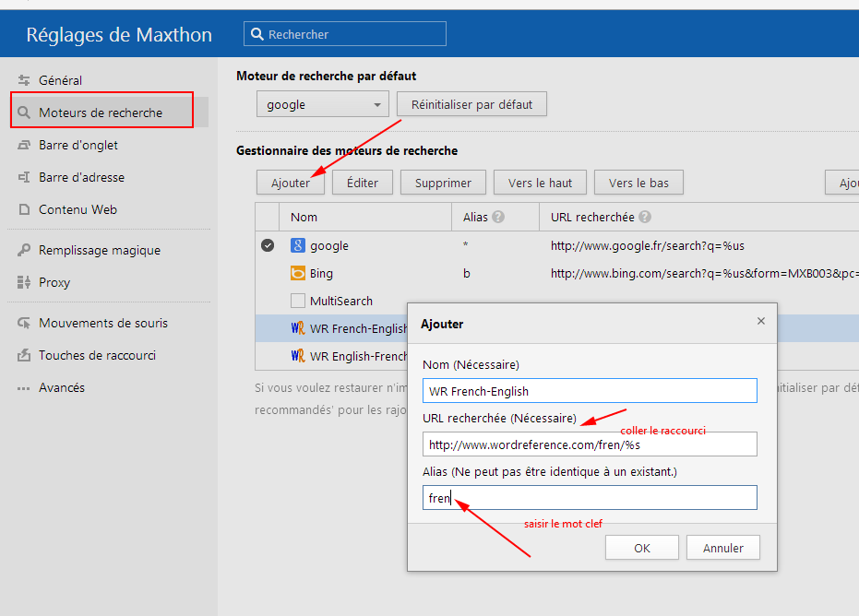This screenshot has width=859, height=616.
Task: Click the Supprimer button
Action: click(x=443, y=183)
